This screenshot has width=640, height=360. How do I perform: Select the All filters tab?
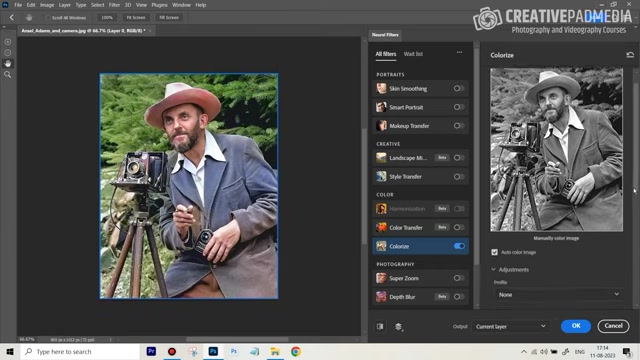[386, 54]
